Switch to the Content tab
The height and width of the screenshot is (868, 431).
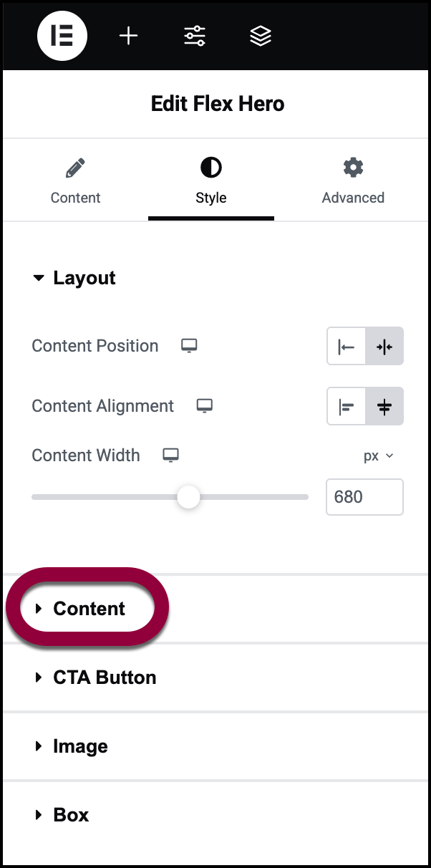point(75,182)
